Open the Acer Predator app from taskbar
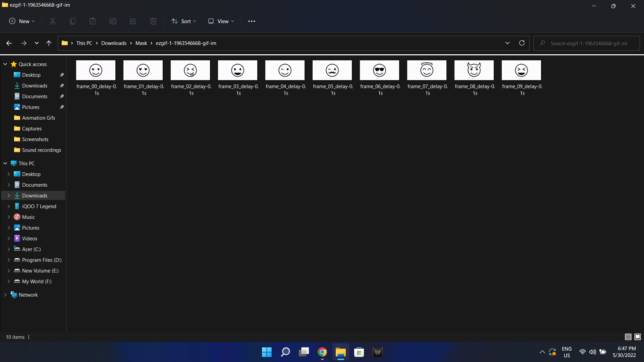The width and height of the screenshot is (644, 362). point(378,352)
